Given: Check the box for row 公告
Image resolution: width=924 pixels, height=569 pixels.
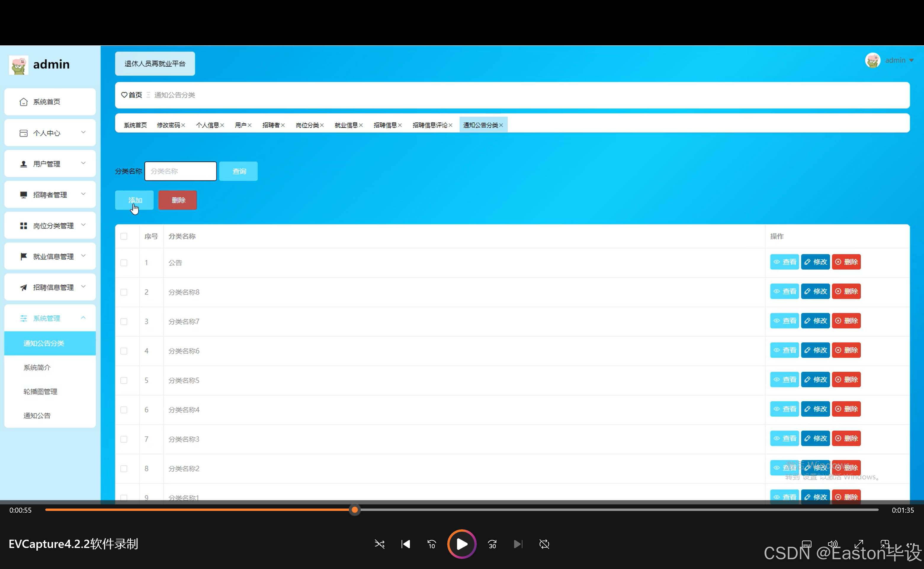Looking at the screenshot, I should pyautogui.click(x=124, y=263).
